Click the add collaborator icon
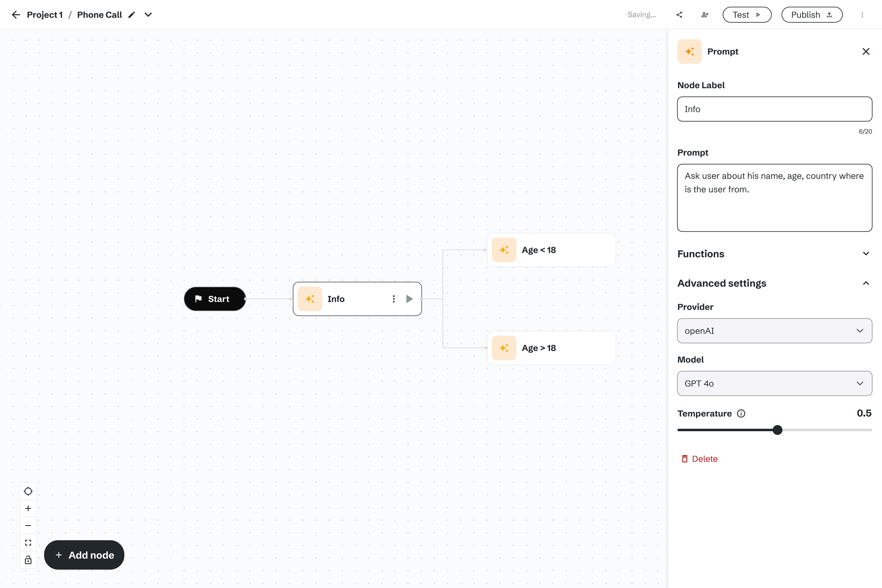Screen dimensions: 882x588 tap(705, 15)
